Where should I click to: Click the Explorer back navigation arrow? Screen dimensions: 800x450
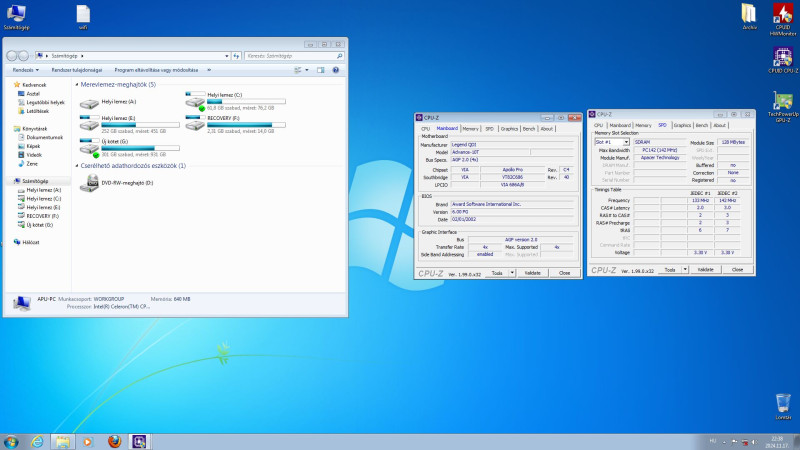12,56
